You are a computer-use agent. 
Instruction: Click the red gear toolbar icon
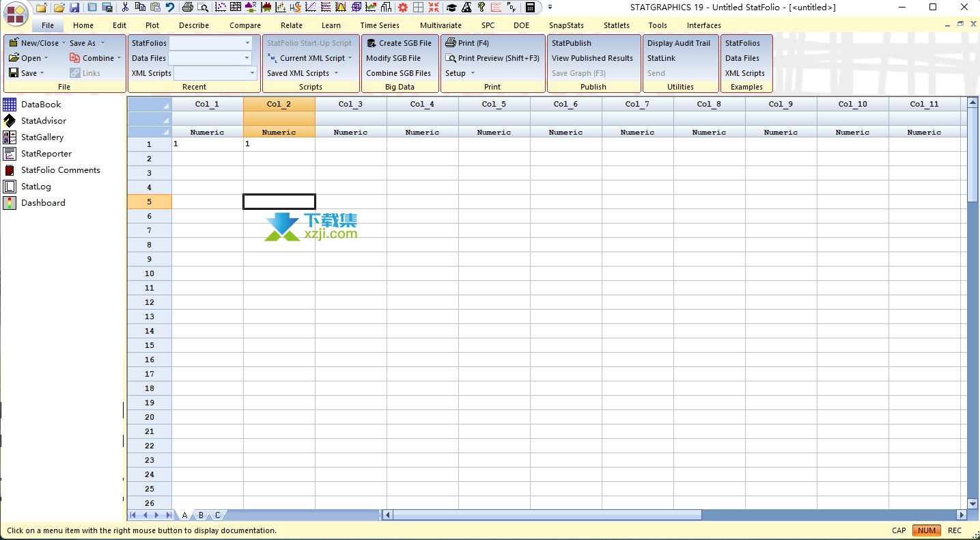[x=403, y=8]
